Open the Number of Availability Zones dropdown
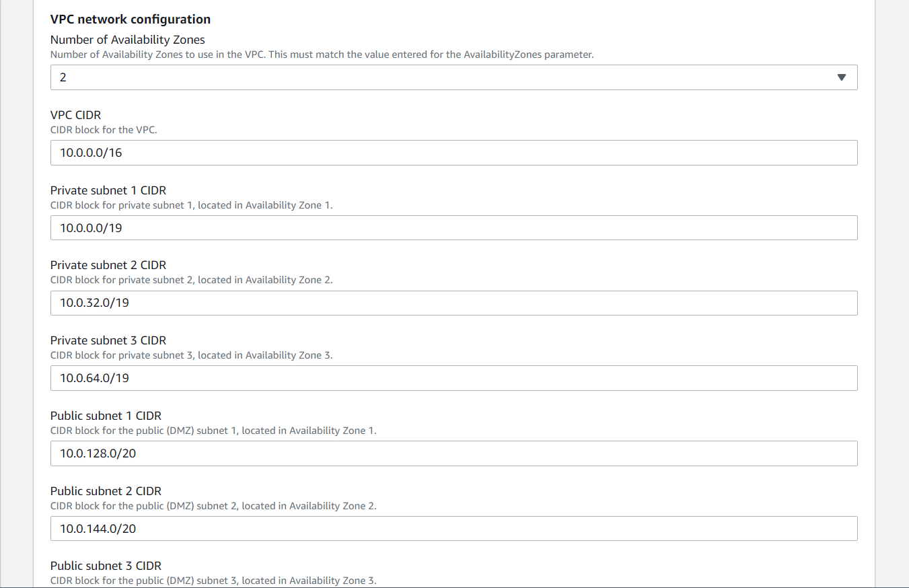Screen dimensions: 909x588 [x=453, y=77]
